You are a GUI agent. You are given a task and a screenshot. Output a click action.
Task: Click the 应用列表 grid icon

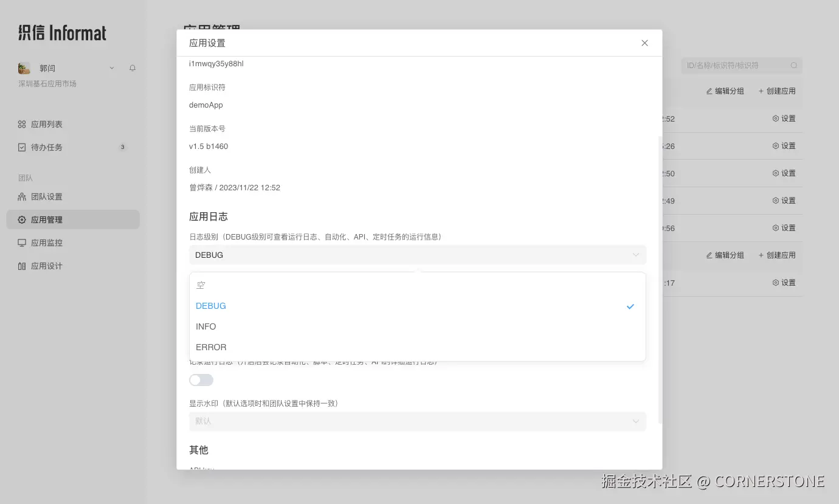point(22,124)
